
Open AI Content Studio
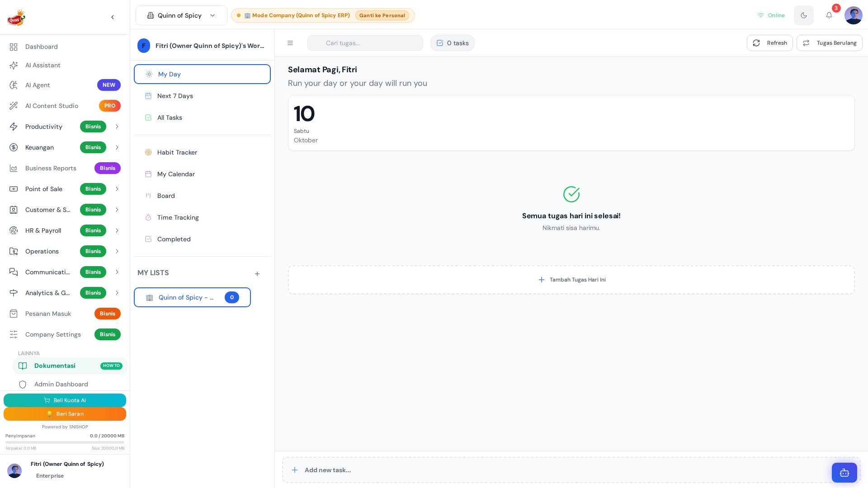[65, 106]
